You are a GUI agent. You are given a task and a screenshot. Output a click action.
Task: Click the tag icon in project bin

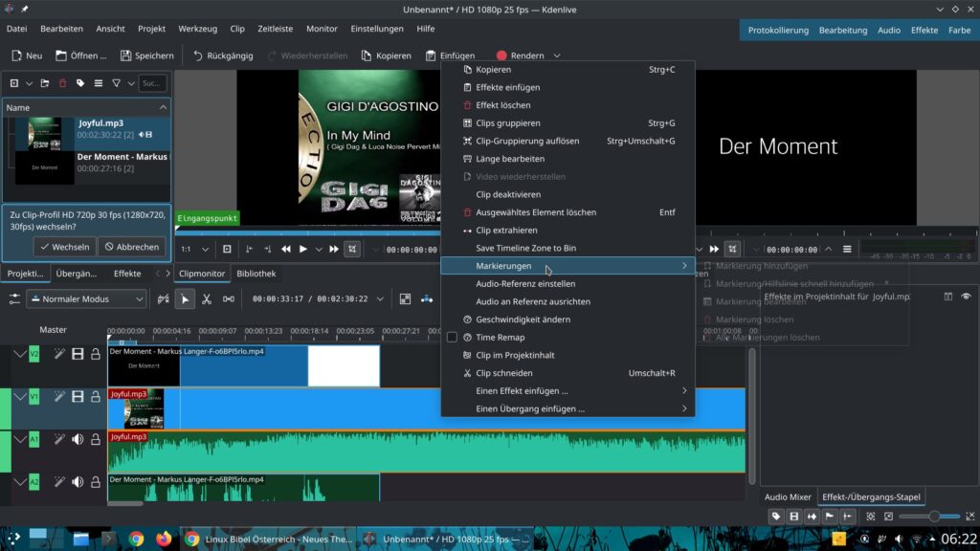point(80,83)
